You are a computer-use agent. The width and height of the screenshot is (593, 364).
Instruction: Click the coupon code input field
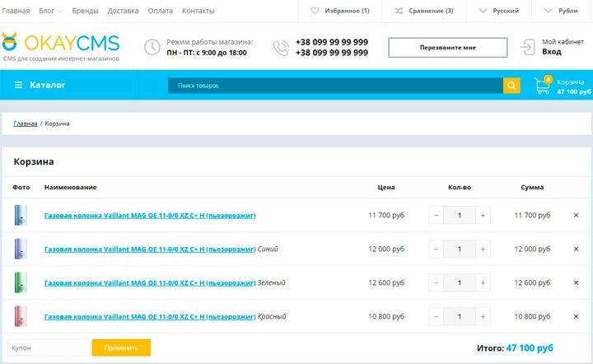click(48, 348)
